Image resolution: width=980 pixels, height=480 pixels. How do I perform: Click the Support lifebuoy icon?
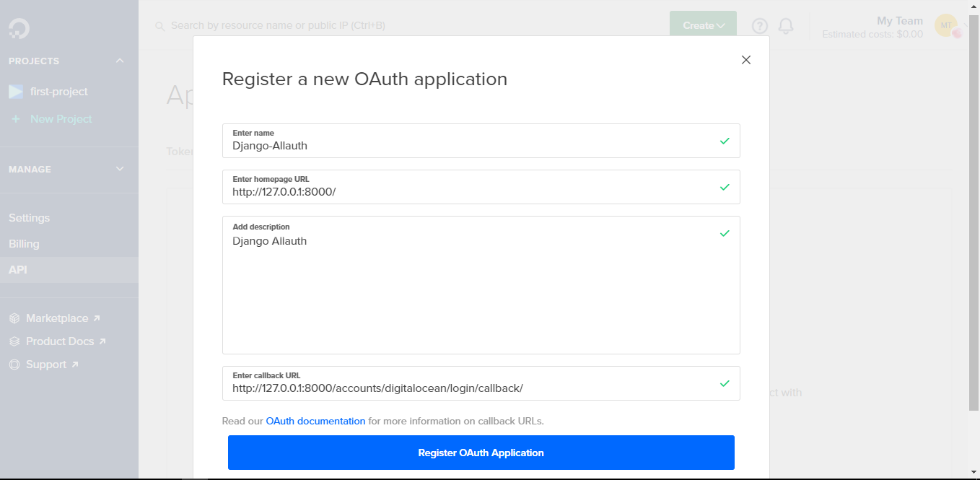14,365
